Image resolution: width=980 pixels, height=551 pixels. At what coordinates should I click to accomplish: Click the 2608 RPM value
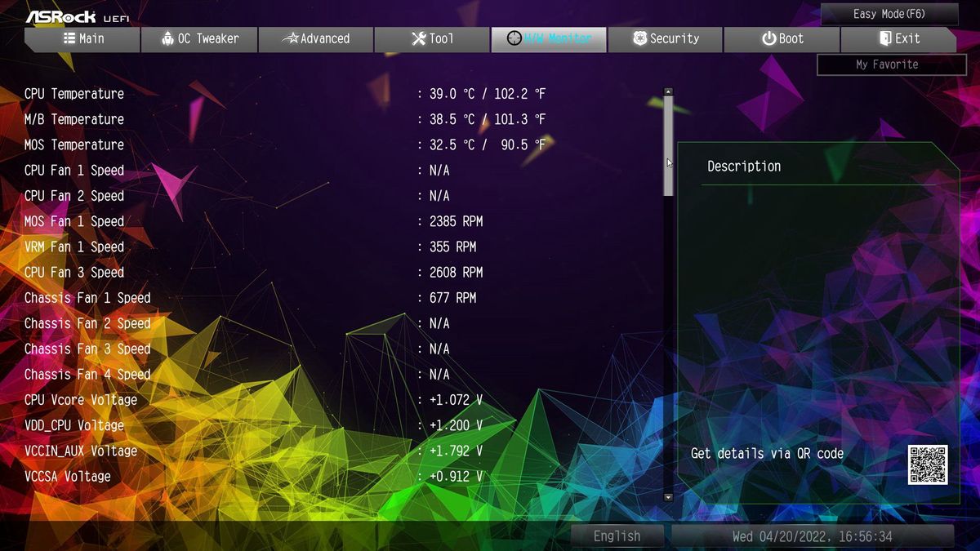pos(456,272)
